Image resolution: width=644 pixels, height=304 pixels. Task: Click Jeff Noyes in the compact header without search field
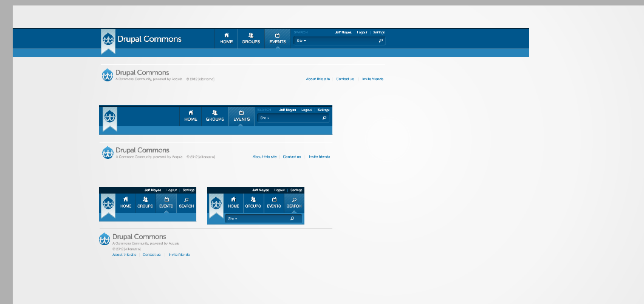(152, 190)
